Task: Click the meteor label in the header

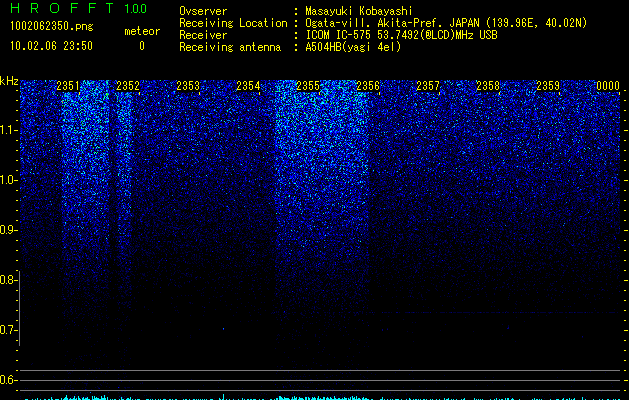Action: click(142, 31)
